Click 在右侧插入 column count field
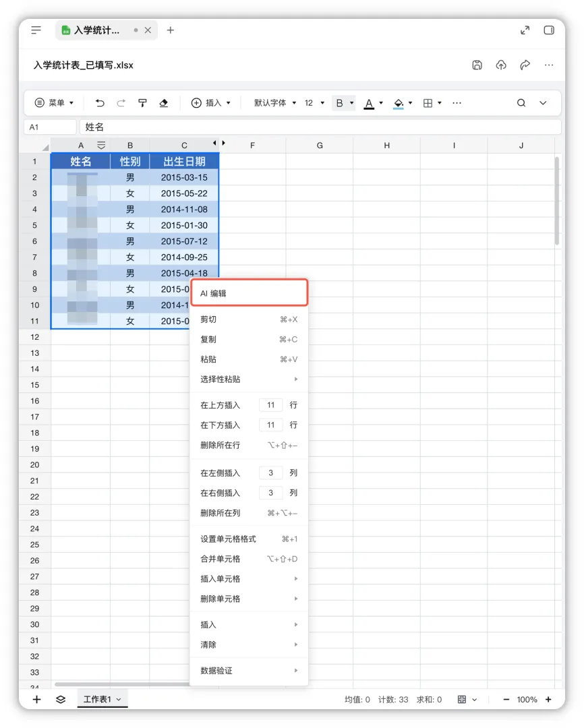This screenshot has width=584, height=728. [271, 493]
